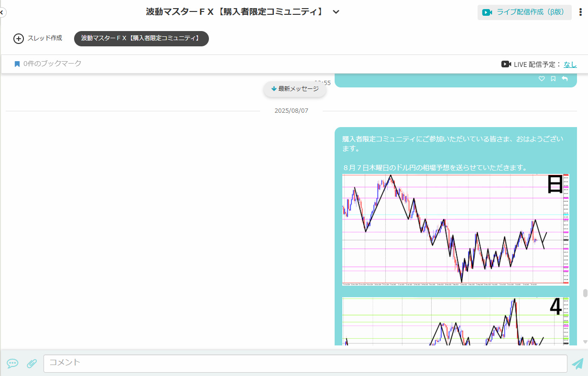Expand the community title dropdown chevron
Image resolution: width=588 pixels, height=376 pixels.
click(336, 12)
